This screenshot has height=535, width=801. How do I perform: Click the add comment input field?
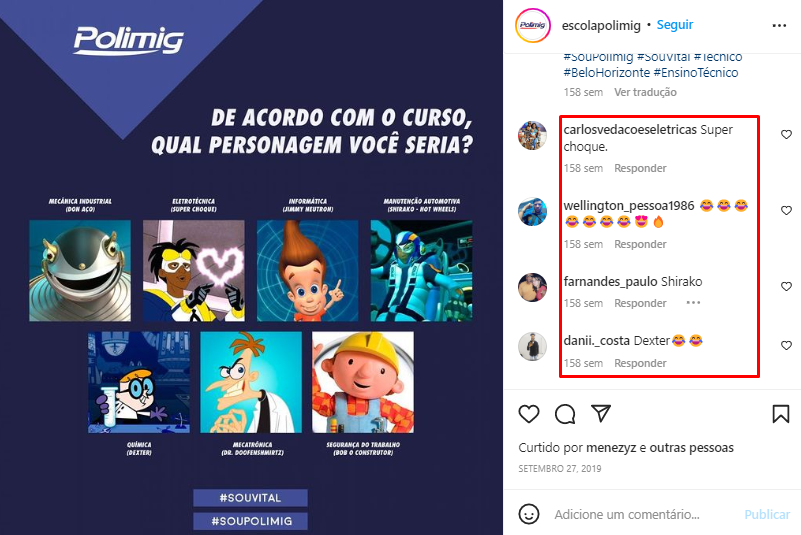(x=627, y=514)
